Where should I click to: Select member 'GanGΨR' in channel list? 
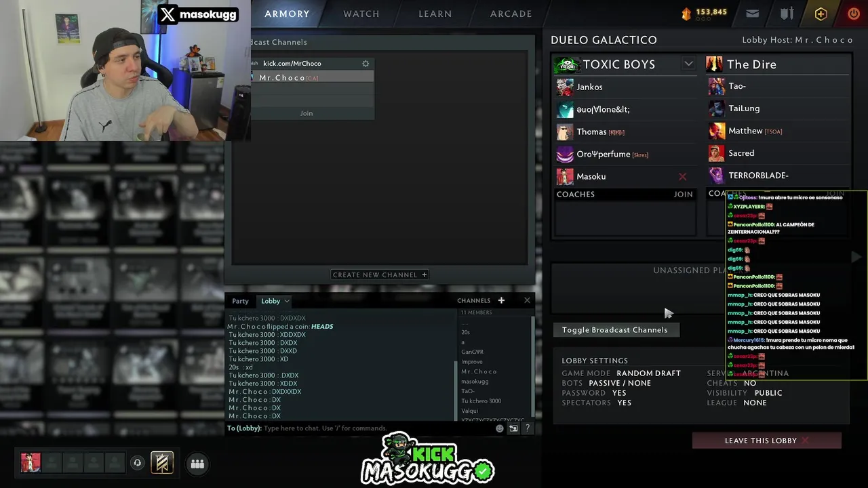(x=472, y=352)
